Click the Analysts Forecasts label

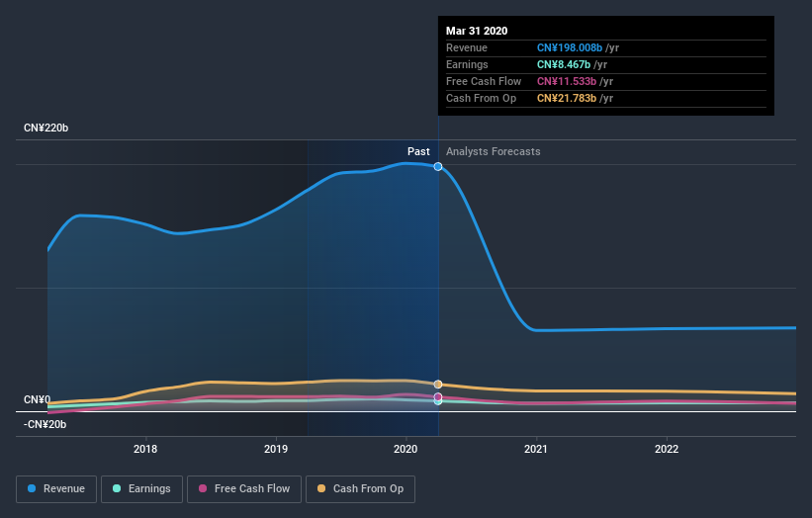(493, 151)
